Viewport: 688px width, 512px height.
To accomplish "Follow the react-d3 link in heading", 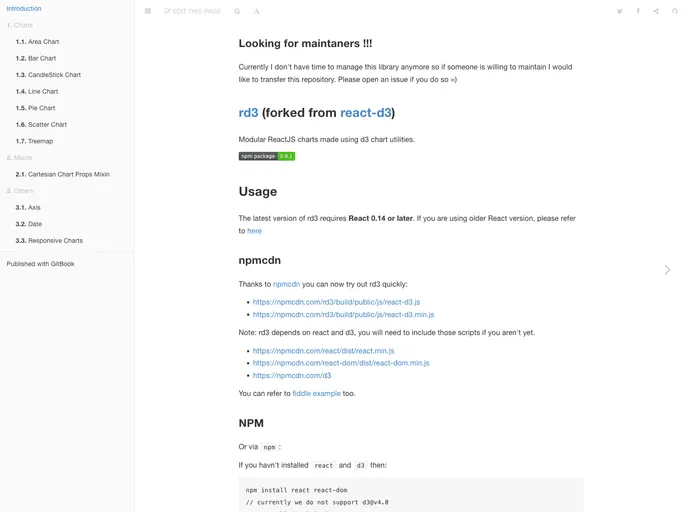I will [x=365, y=113].
